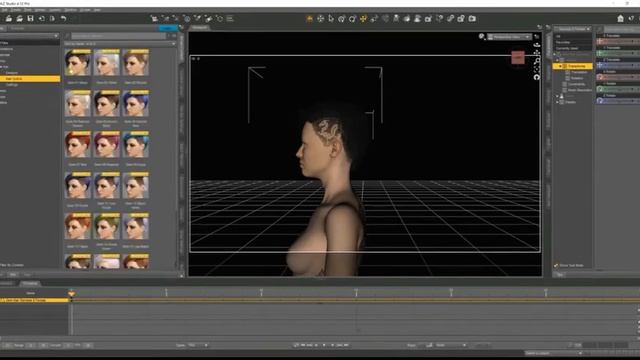Viewport: 640px width, 360px height.
Task: Expand the Display group in Parameters tree
Action: pos(557,102)
